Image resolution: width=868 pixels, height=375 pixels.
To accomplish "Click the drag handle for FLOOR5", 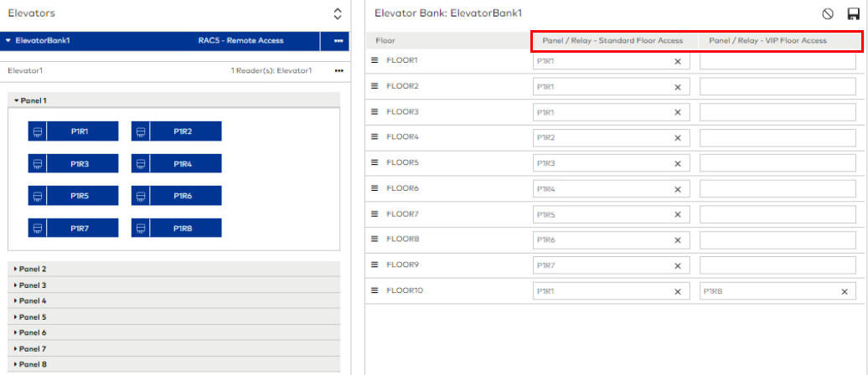I will coord(375,163).
